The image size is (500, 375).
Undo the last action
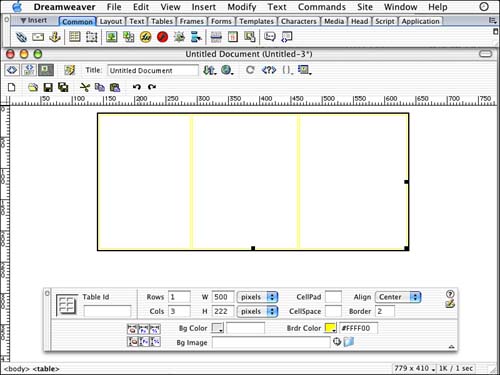(136, 87)
